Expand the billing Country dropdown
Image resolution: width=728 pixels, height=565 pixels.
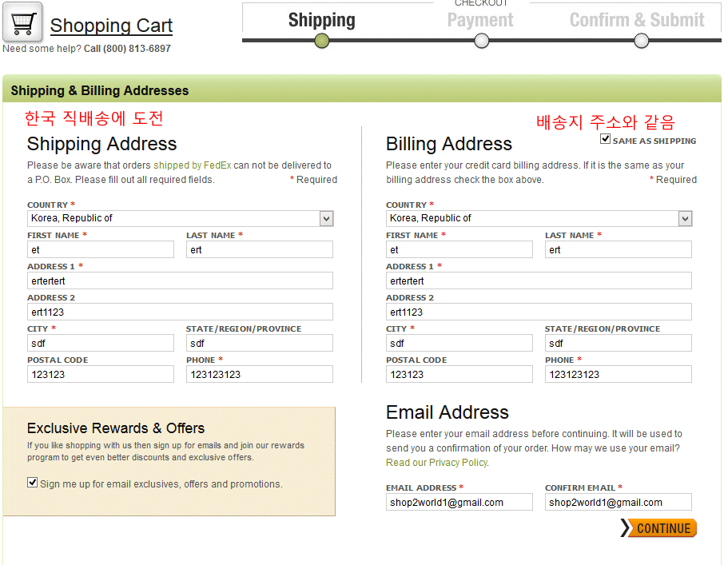click(685, 218)
